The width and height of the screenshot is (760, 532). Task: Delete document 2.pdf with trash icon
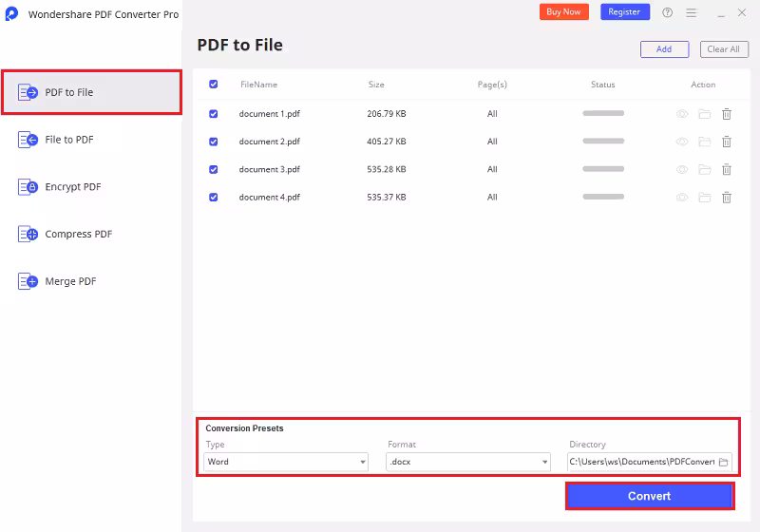click(727, 142)
